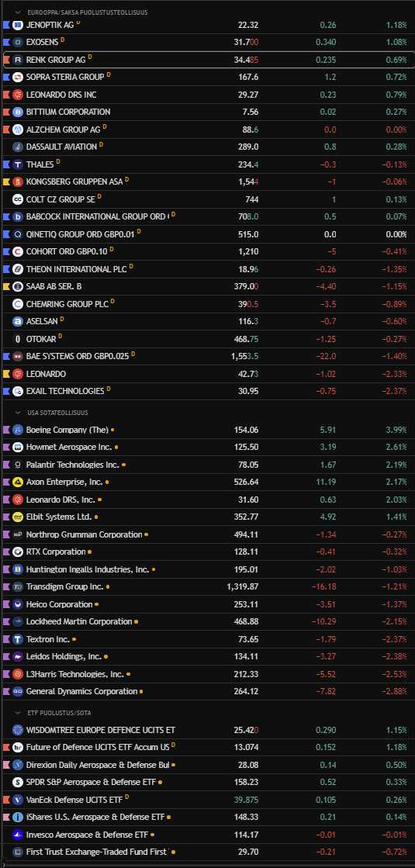
Task: Select Future of Defence UCITS ETF name
Action: pyautogui.click(x=98, y=747)
